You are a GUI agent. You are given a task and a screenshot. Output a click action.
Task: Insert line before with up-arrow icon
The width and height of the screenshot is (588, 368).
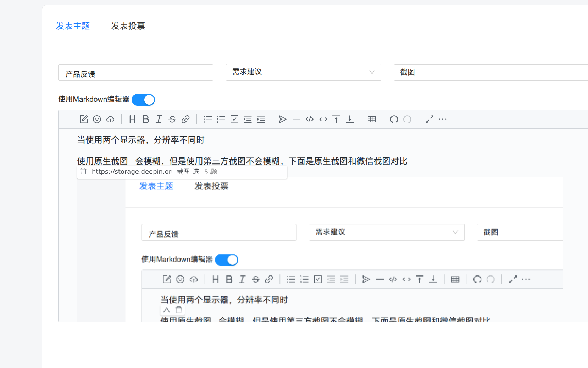[x=336, y=119]
